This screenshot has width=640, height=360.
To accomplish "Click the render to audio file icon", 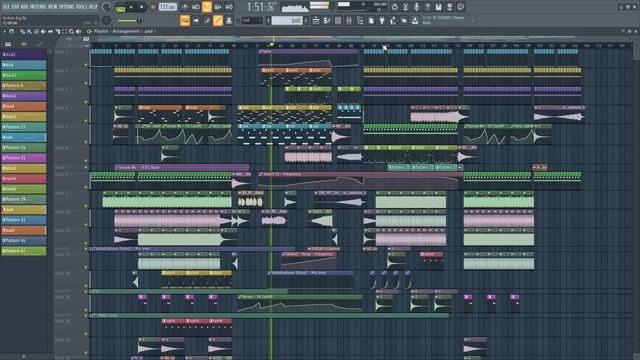I will [449, 7].
